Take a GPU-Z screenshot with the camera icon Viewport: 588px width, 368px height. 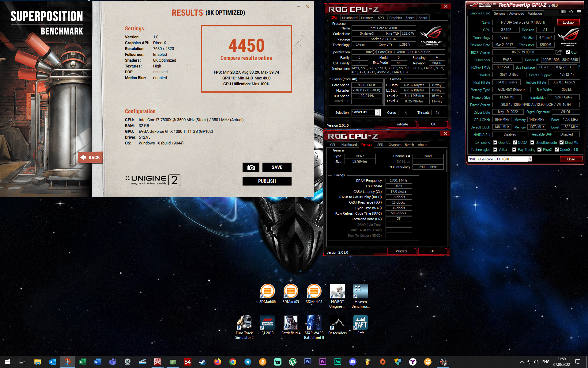coord(563,12)
